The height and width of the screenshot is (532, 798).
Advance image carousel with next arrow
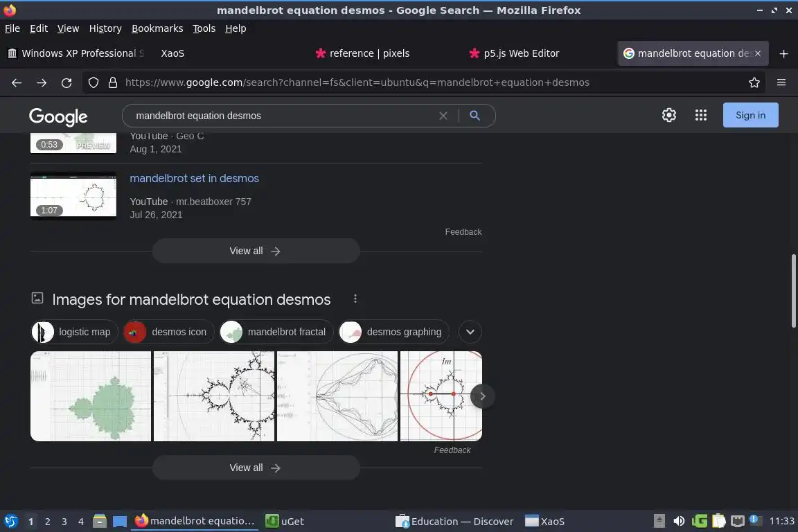(482, 396)
